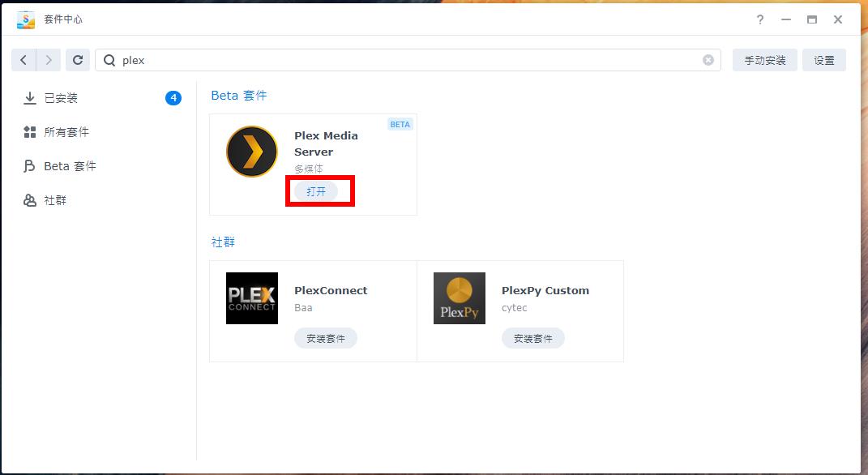Go forward with the right arrow button
The image size is (868, 475).
coord(49,60)
